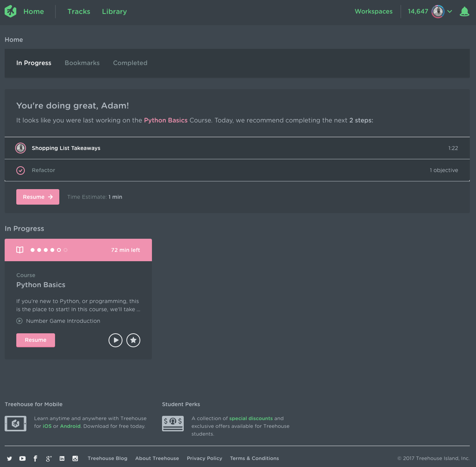Toggle bookmark star on Python Basics card
Viewport: 476px width, 467px height.
click(x=133, y=340)
